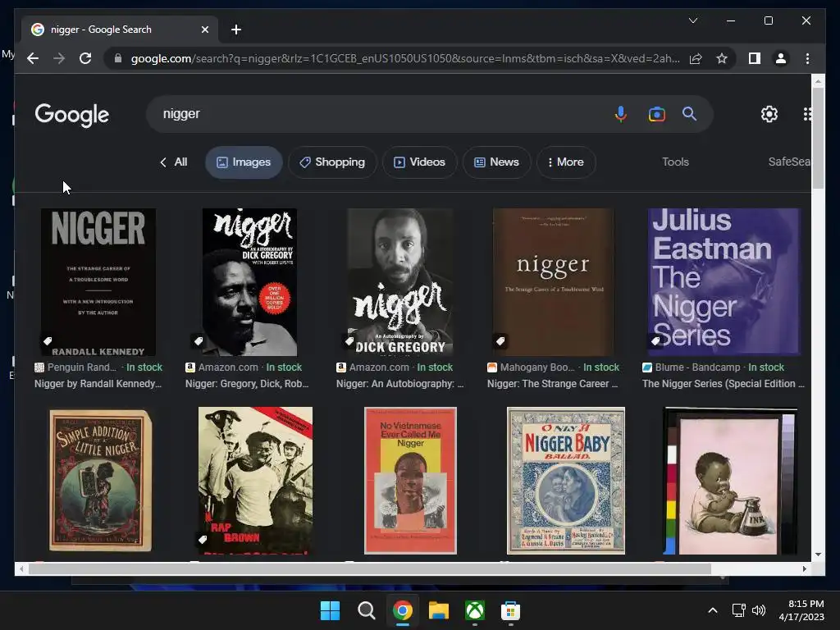
Task: Open the Windows Start menu
Action: (x=330, y=610)
